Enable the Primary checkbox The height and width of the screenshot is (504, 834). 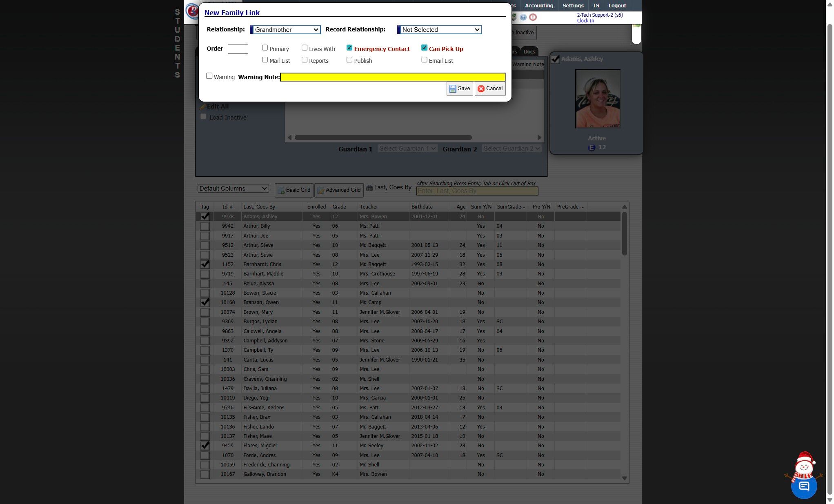[265, 48]
